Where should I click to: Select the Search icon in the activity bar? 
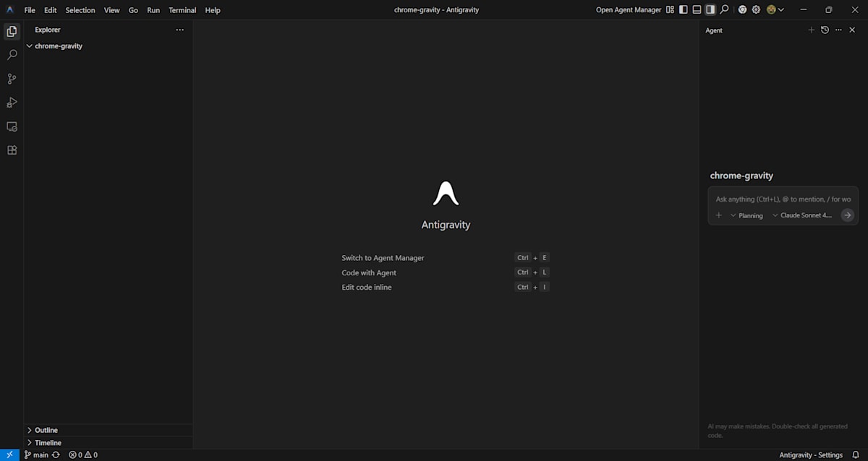coord(12,54)
